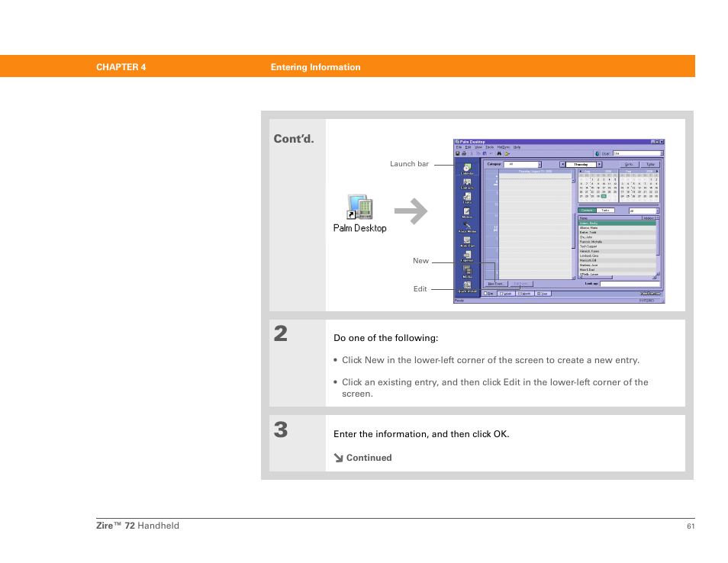728x563 pixels.
Task: Show previous month arrow in mini calendar
Action: (581, 172)
